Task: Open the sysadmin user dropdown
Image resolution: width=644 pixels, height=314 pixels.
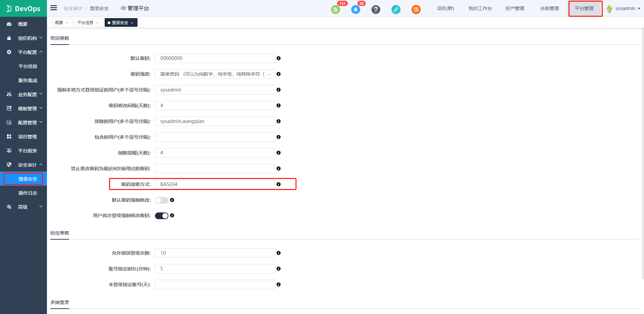Action: coord(625,9)
